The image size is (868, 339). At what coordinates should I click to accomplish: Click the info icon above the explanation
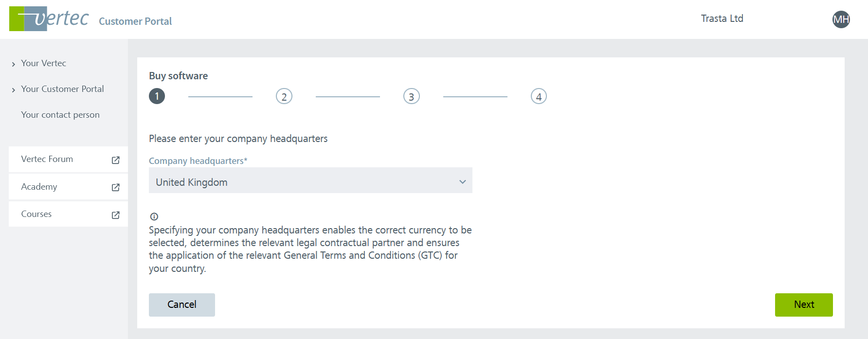[154, 216]
